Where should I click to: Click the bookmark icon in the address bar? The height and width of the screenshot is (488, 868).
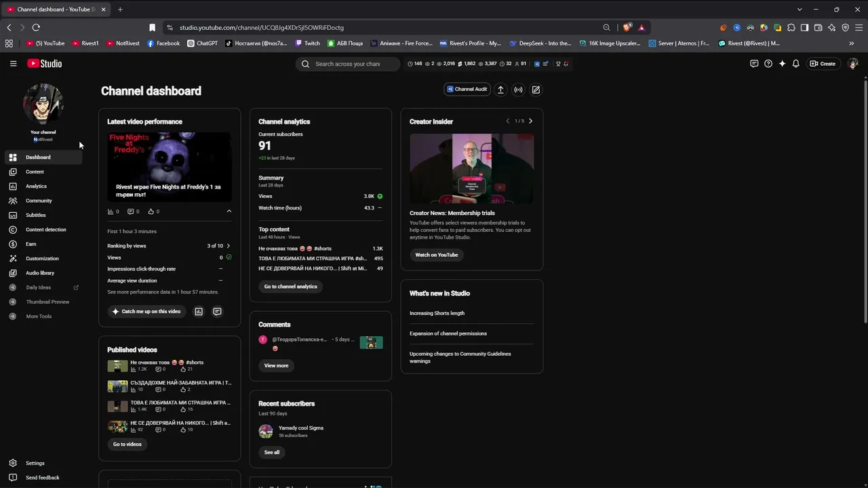(x=152, y=28)
